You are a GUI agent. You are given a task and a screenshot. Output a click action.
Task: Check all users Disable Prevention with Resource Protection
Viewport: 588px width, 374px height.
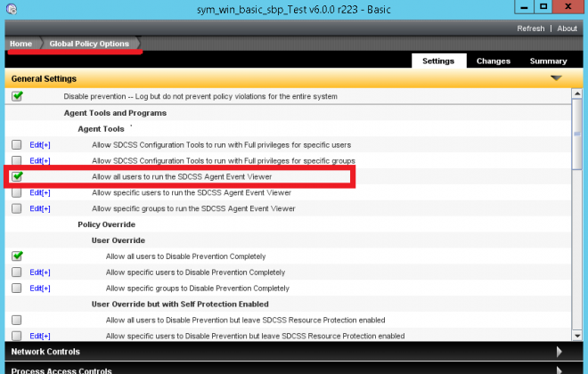pos(17,320)
